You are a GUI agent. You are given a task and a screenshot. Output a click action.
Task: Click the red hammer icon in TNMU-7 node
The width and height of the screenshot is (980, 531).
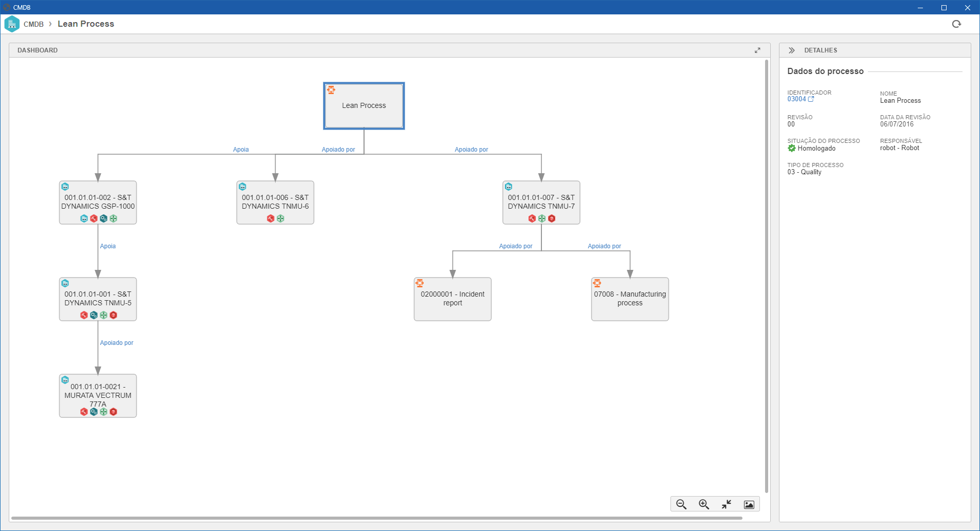tap(532, 218)
